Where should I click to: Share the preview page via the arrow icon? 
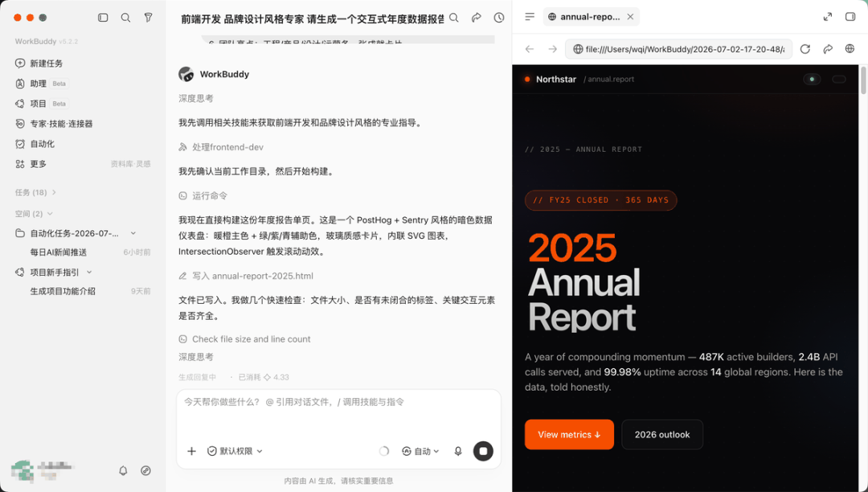[828, 49]
